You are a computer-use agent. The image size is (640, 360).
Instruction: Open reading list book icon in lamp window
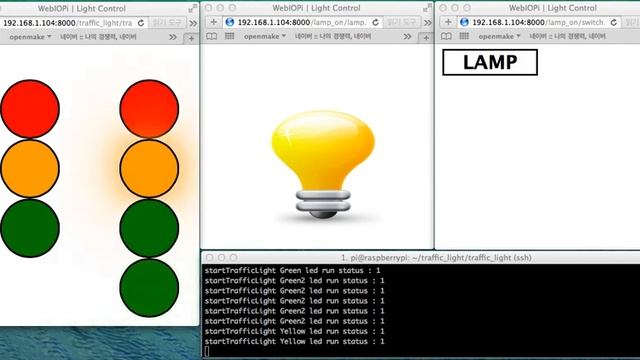[x=211, y=36]
